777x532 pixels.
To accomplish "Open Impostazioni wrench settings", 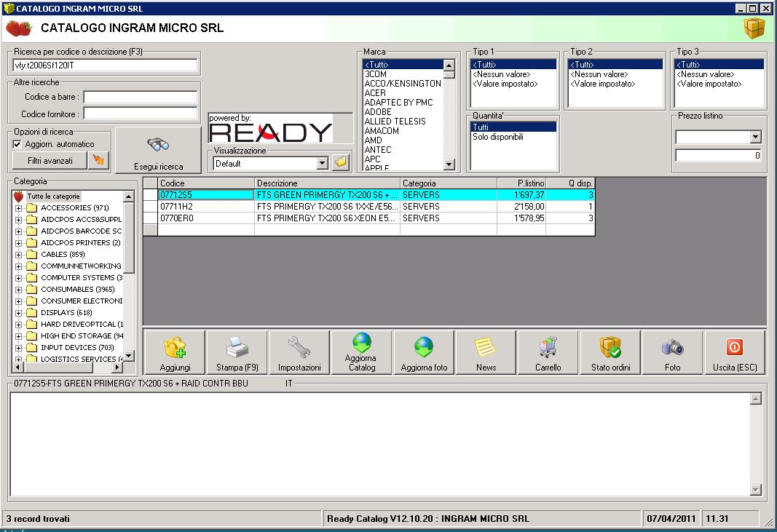I will tap(299, 352).
